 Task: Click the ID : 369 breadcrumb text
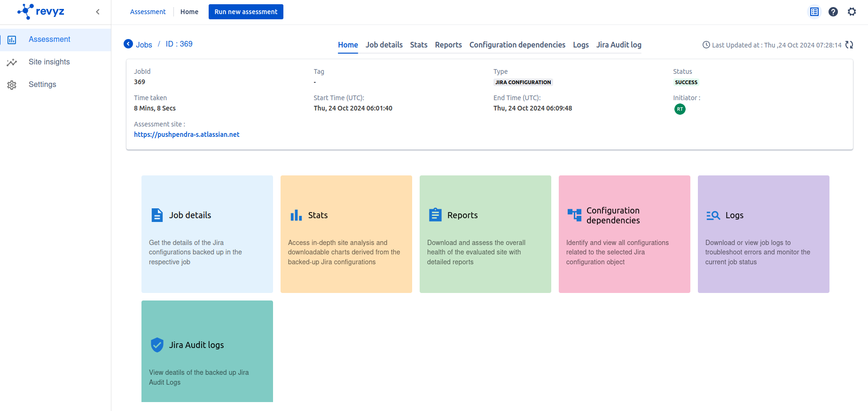pyautogui.click(x=179, y=44)
